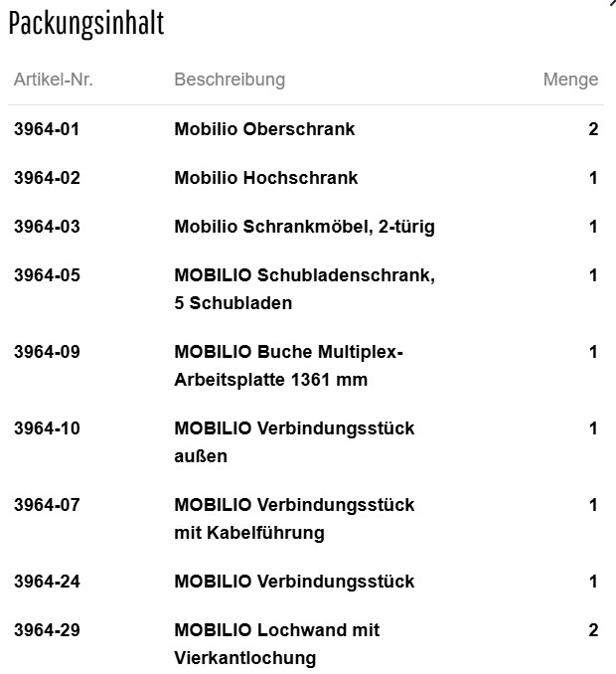This screenshot has height=674, width=616.
Task: Close the Packungsinhalt panel via corner icon
Action: point(610,4)
